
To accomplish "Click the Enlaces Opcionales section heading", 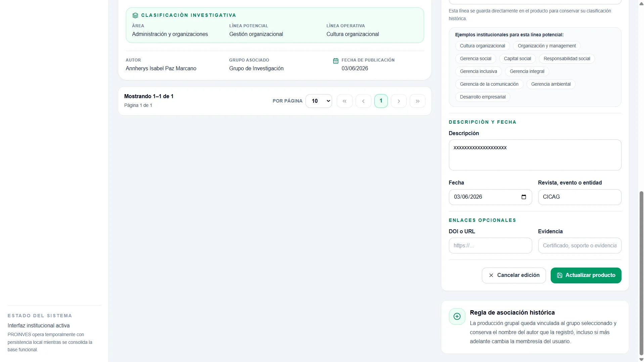I will (482, 220).
